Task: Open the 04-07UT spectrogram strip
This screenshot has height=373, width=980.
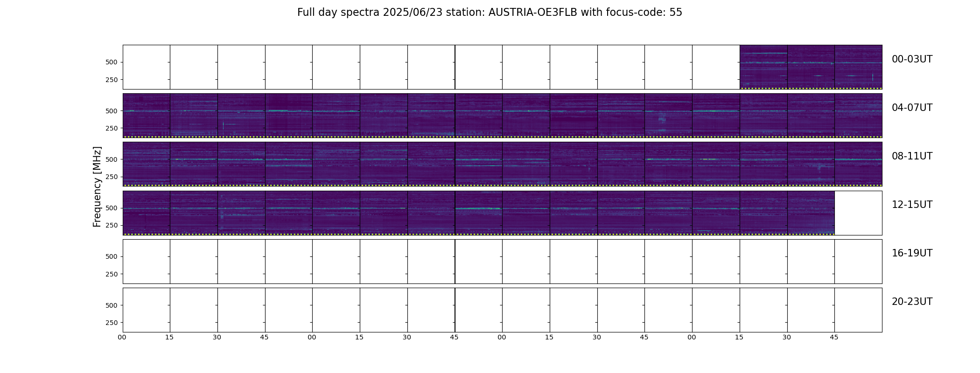Action: click(502, 116)
